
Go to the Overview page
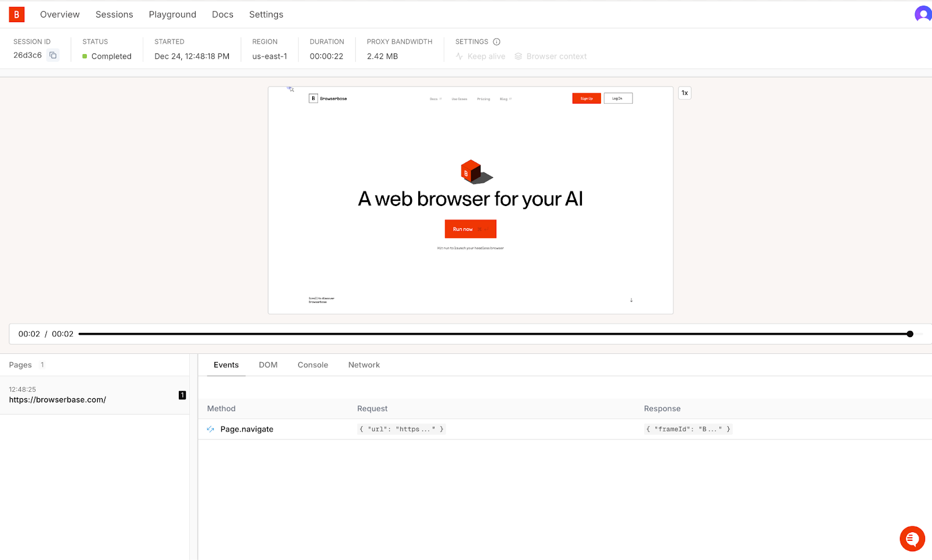click(60, 15)
